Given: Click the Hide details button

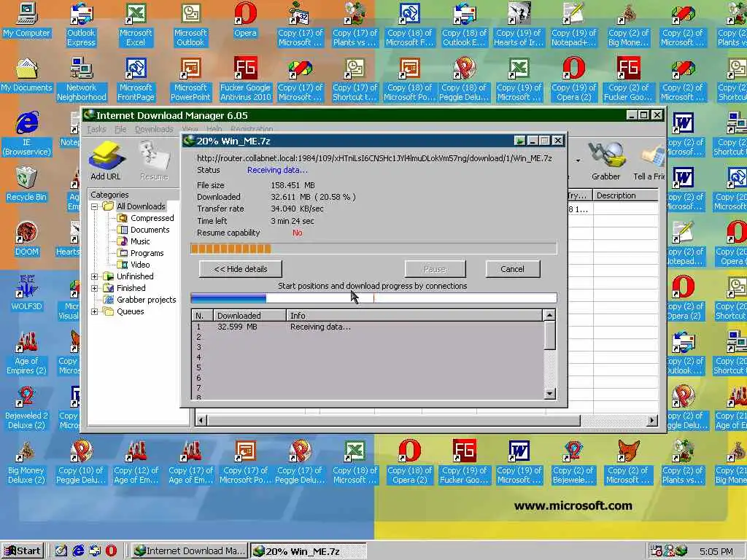Looking at the screenshot, I should click(x=241, y=269).
